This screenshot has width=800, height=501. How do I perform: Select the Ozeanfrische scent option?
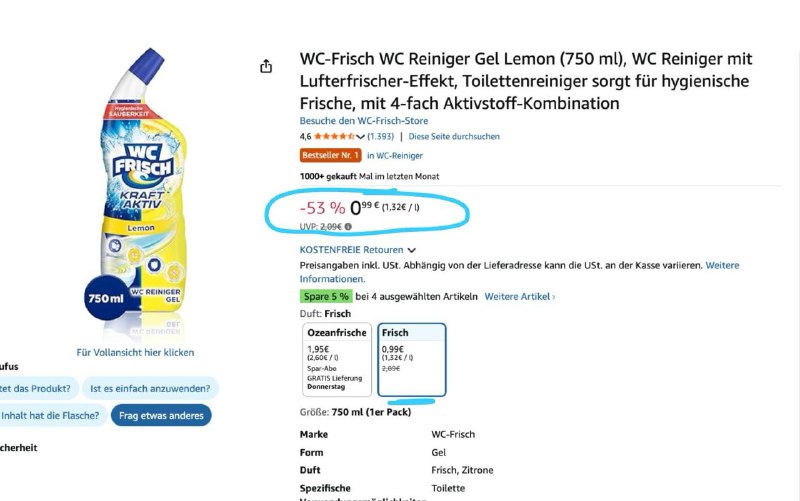[x=336, y=359]
